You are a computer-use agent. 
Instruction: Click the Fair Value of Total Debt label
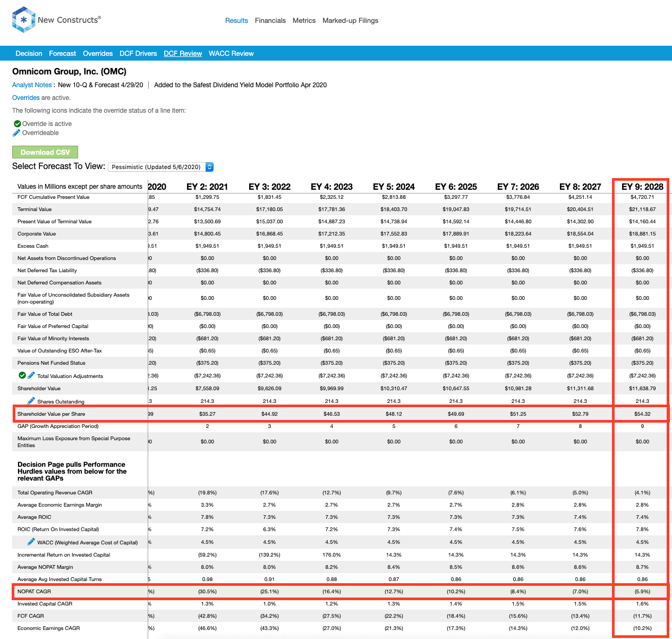click(x=45, y=314)
